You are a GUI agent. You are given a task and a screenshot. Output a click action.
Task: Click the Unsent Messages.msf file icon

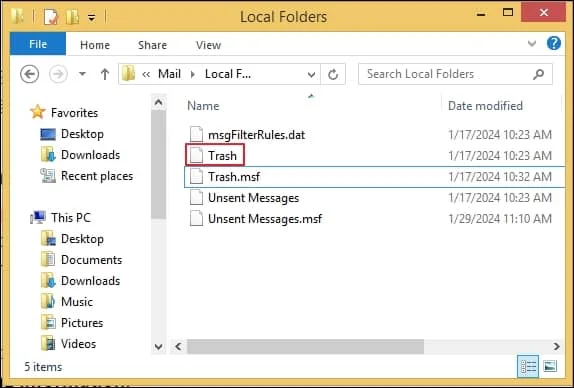pyautogui.click(x=196, y=219)
